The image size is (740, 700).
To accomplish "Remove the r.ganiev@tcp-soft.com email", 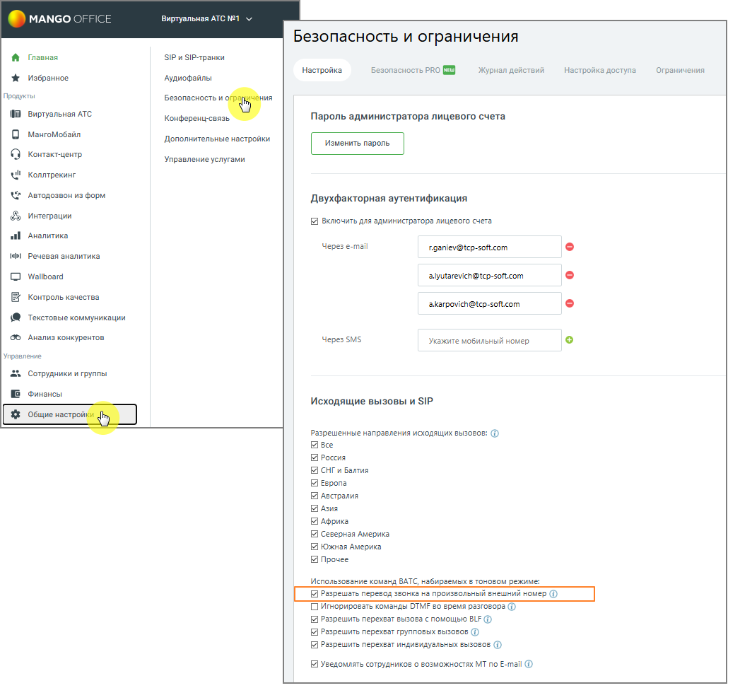I will pos(570,247).
